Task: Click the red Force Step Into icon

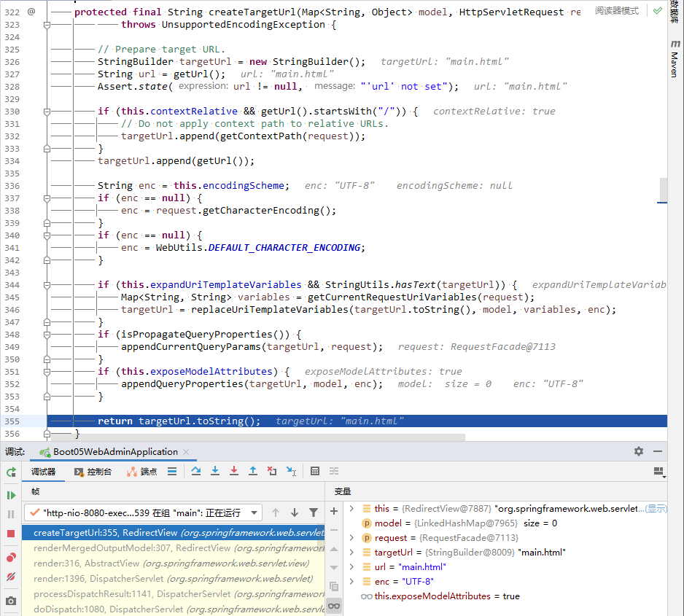Action: [234, 471]
